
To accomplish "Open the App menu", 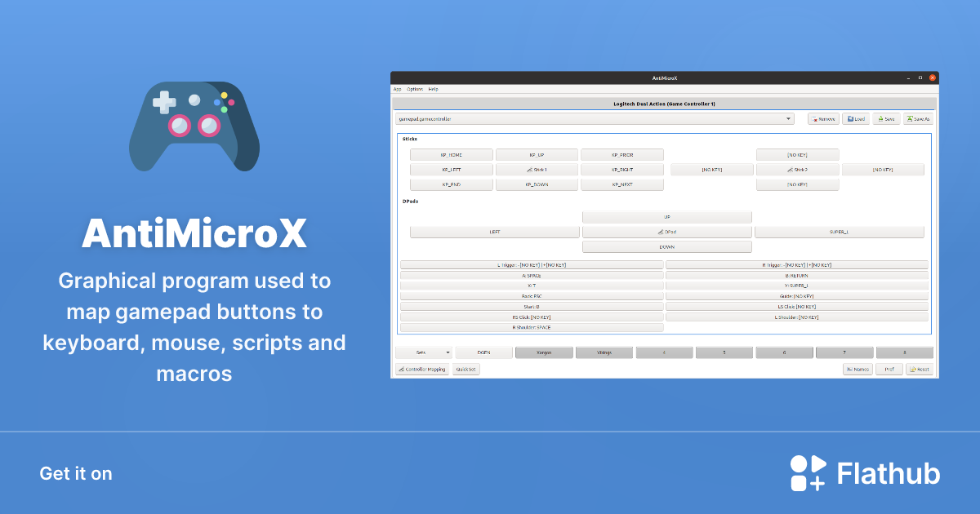I will (397, 89).
